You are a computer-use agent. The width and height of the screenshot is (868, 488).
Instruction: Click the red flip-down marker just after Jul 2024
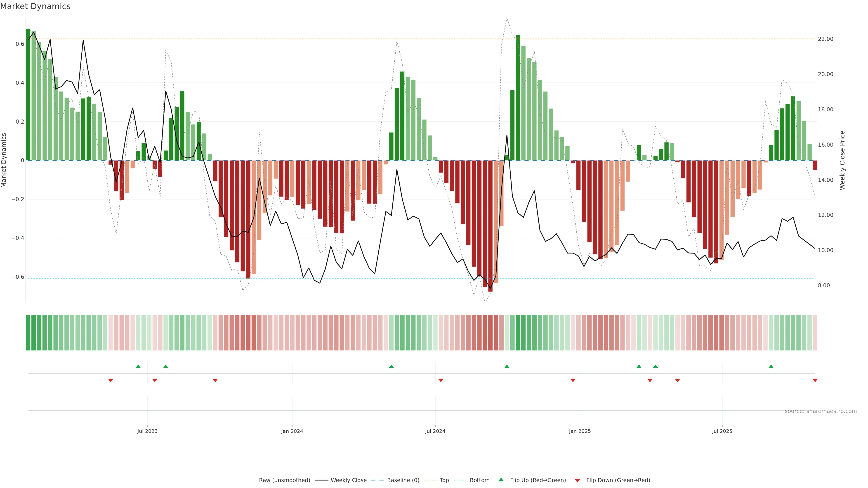click(x=441, y=380)
